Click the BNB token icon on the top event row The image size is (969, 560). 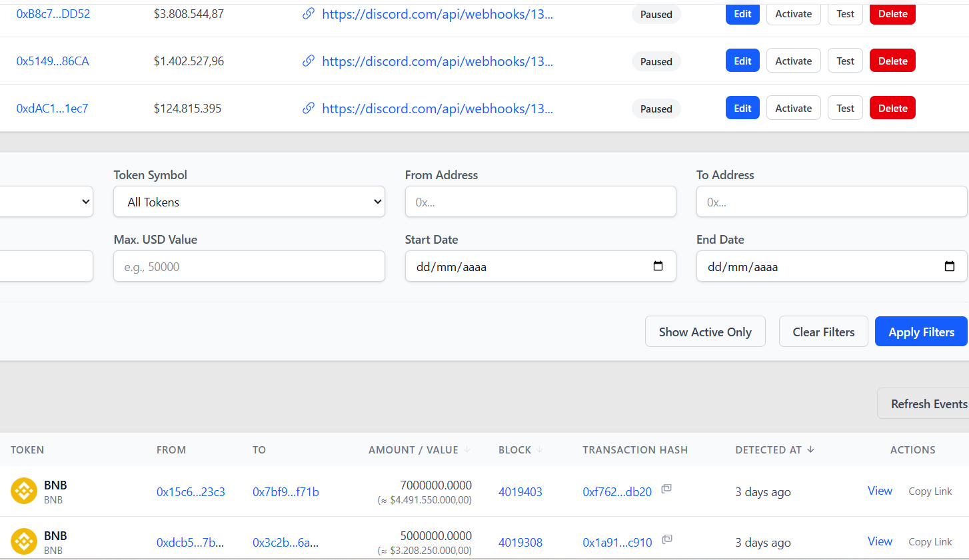click(24, 490)
